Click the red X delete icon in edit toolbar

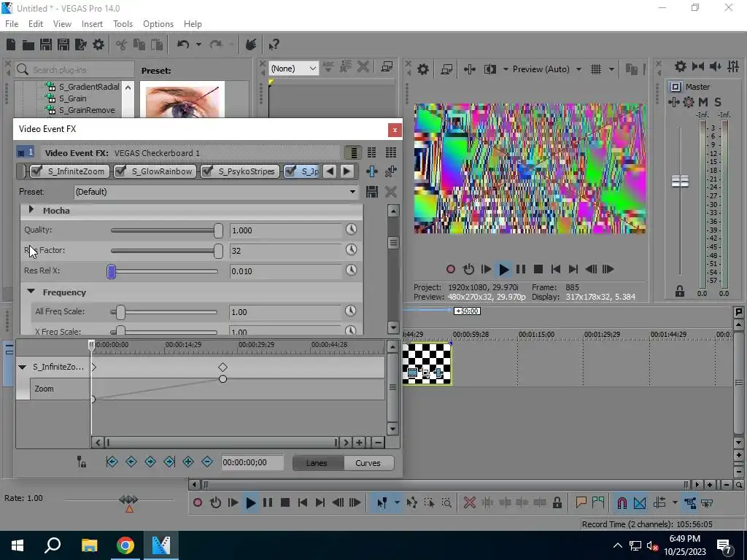469,503
